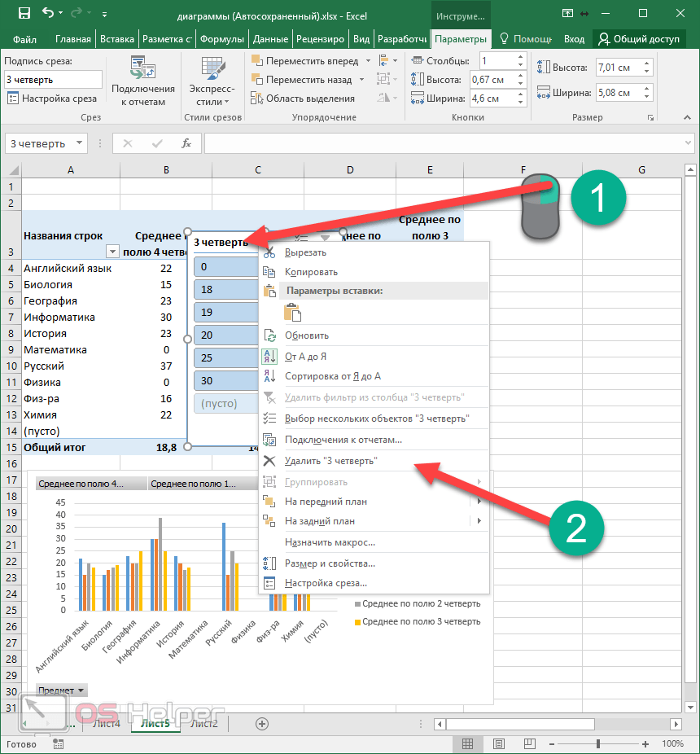Expand the Bring Forward dropdown arrow

368,61
